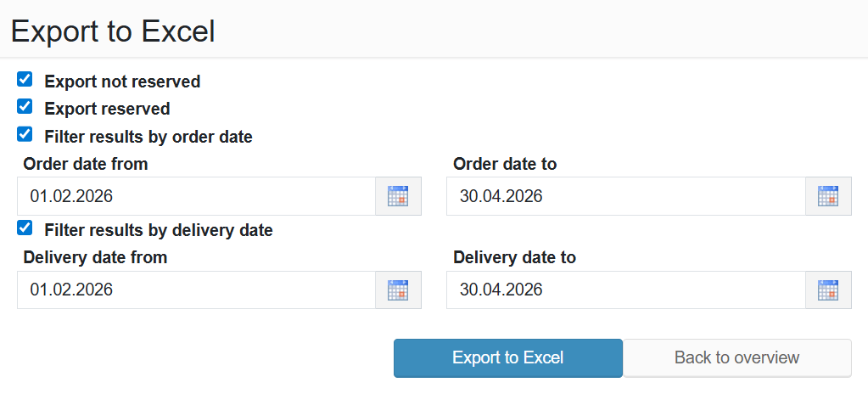Disable the order date filter checkbox
The height and width of the screenshot is (405, 868).
click(x=25, y=134)
